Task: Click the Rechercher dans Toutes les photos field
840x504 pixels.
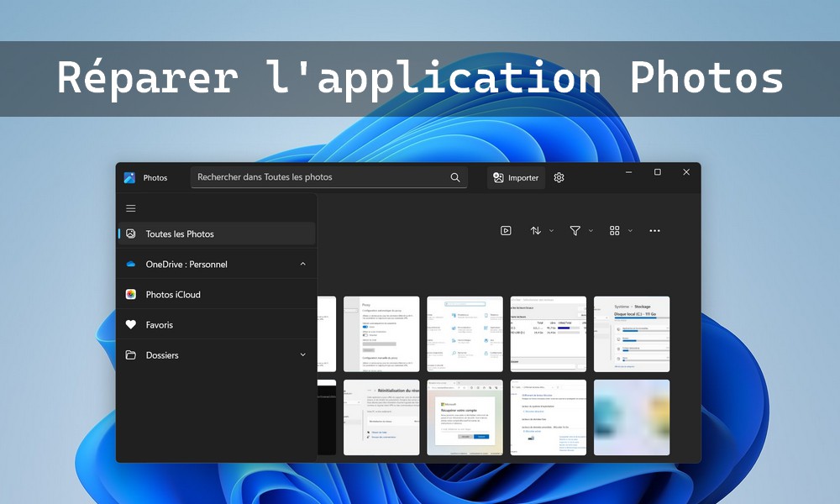Action: click(319, 177)
